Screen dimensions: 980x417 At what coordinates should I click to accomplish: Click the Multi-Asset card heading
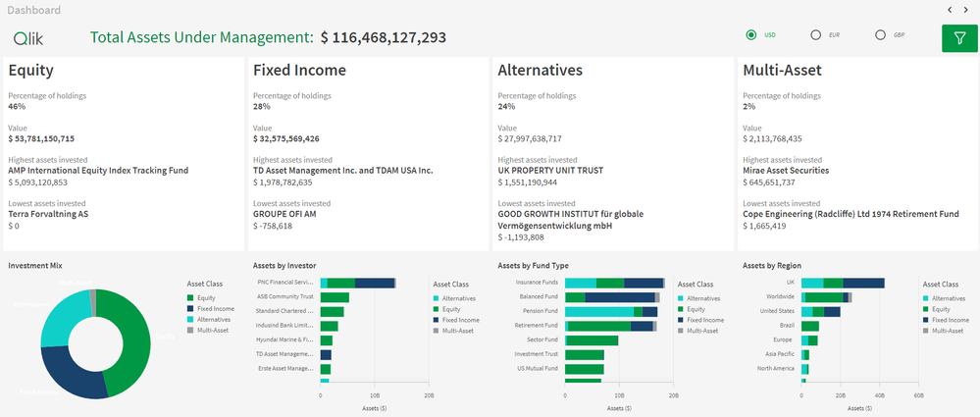(x=782, y=71)
